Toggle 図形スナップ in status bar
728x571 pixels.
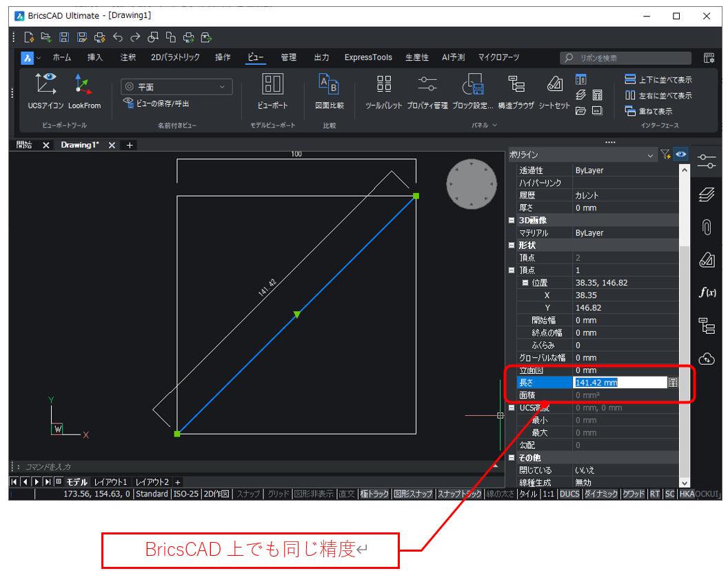pyautogui.click(x=413, y=494)
